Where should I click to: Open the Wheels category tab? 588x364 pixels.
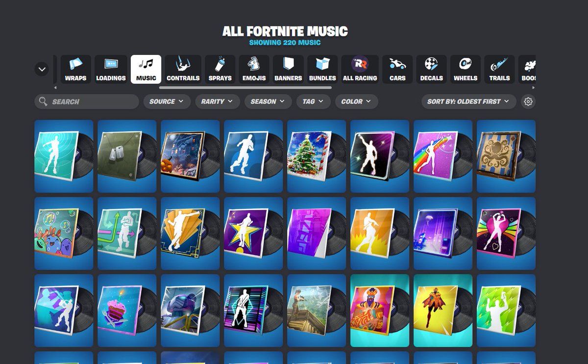[x=465, y=69]
